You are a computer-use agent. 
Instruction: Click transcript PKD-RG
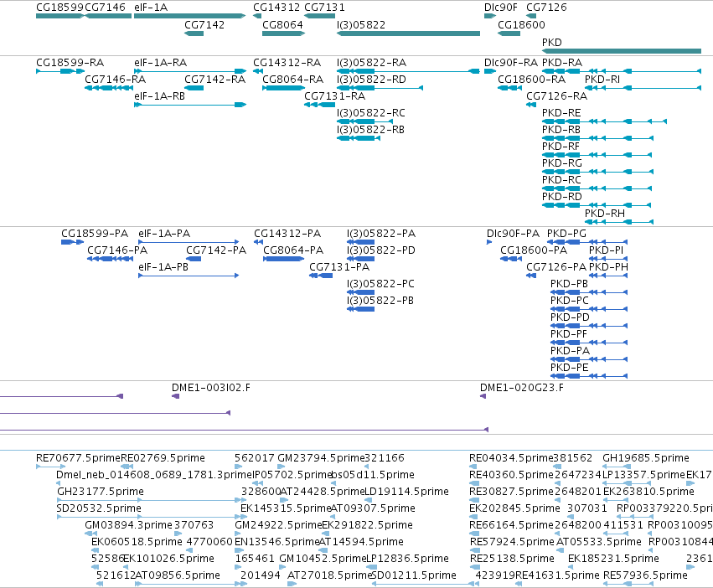[562, 162]
